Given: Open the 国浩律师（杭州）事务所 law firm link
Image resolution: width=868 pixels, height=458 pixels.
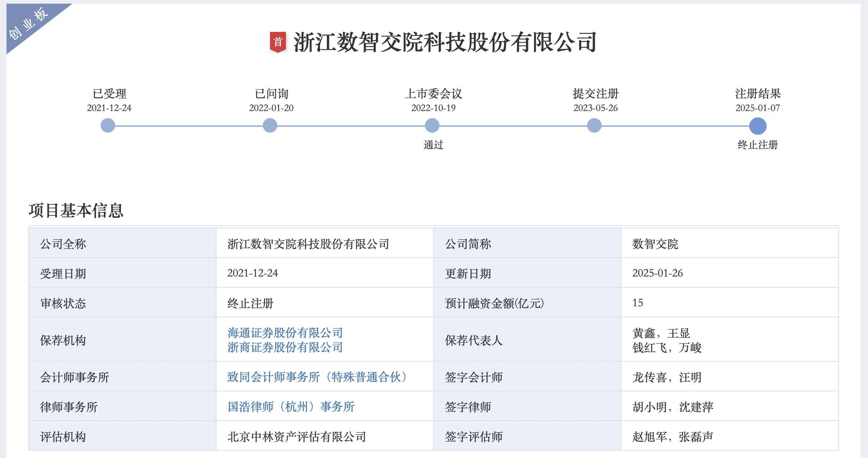Looking at the screenshot, I should click(x=291, y=406).
